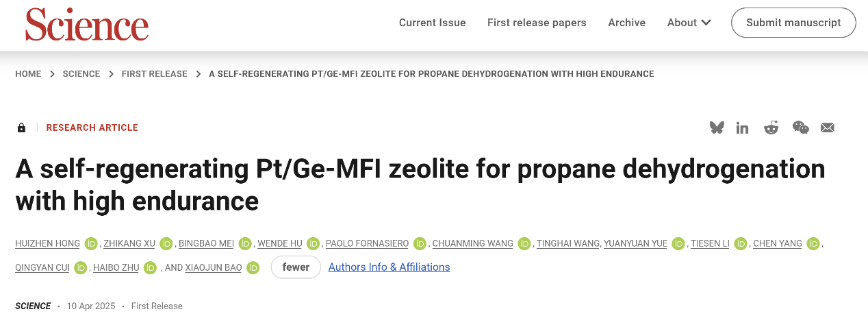Share article on Bluesky butterfly icon

click(x=717, y=127)
